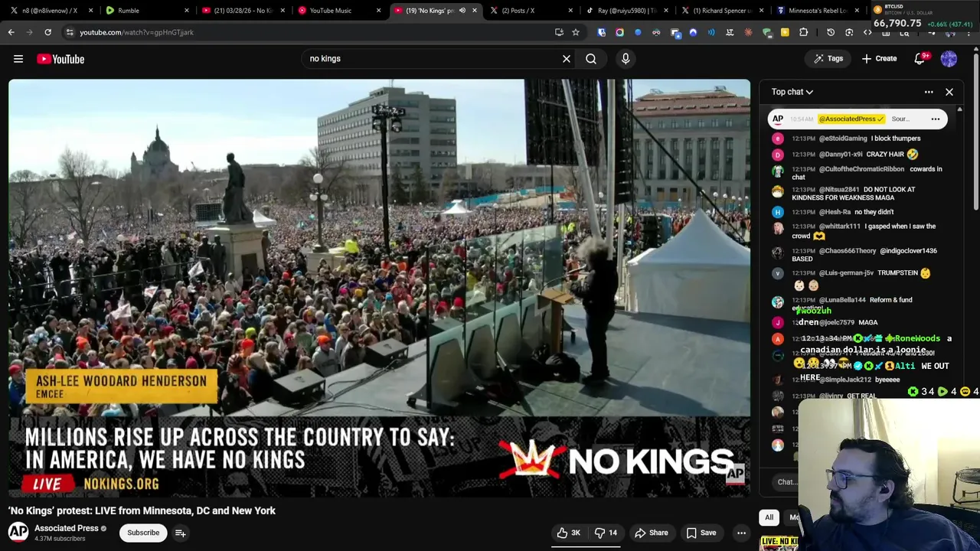Image resolution: width=980 pixels, height=551 pixels.
Task: Open site information icon in address bar
Action: (70, 32)
